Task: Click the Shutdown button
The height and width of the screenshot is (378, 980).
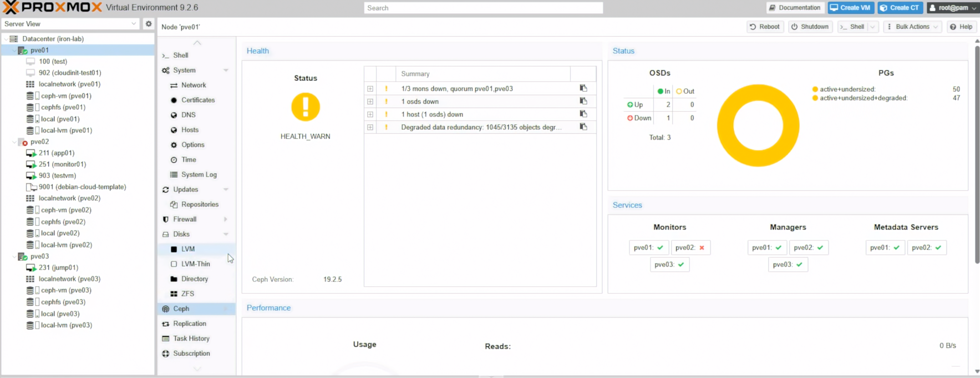Action: 810,27
